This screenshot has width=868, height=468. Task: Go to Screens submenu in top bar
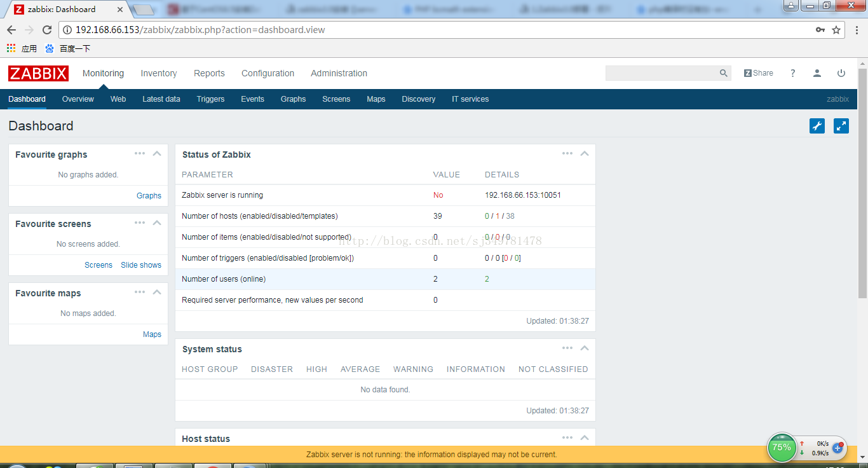(336, 99)
